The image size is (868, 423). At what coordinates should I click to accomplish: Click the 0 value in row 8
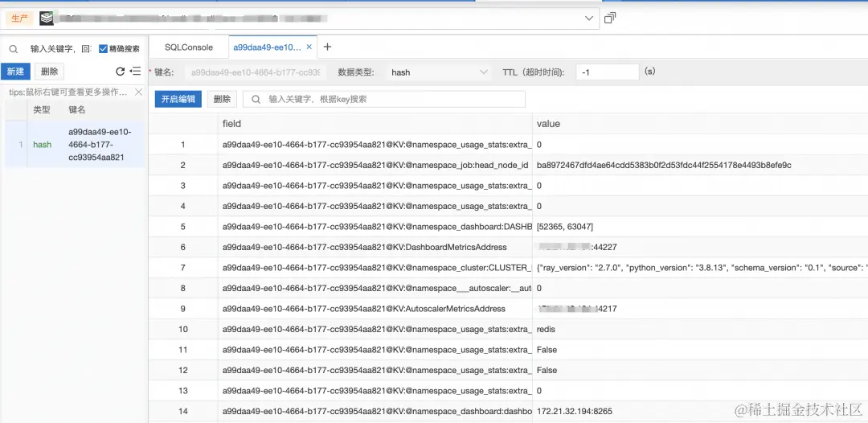[539, 288]
